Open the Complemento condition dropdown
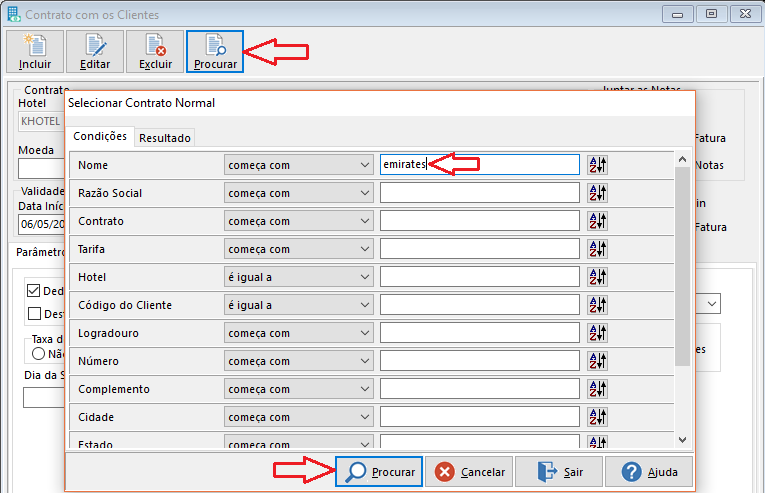765x493 pixels. tap(299, 389)
